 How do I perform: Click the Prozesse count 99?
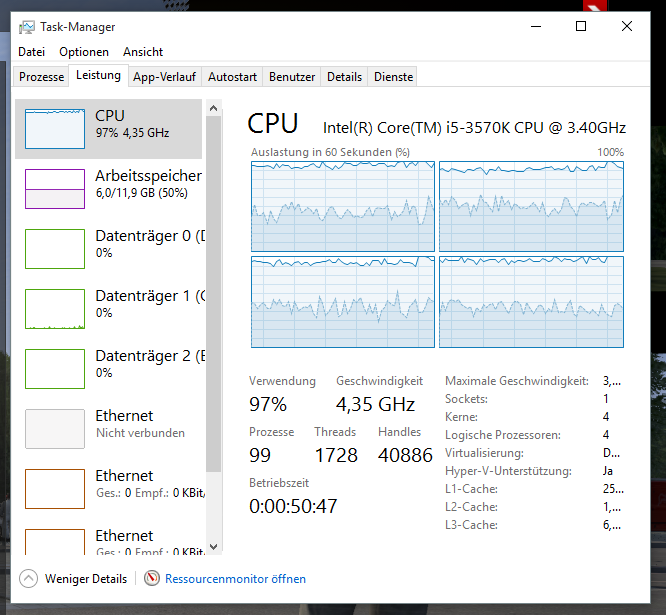(x=260, y=455)
